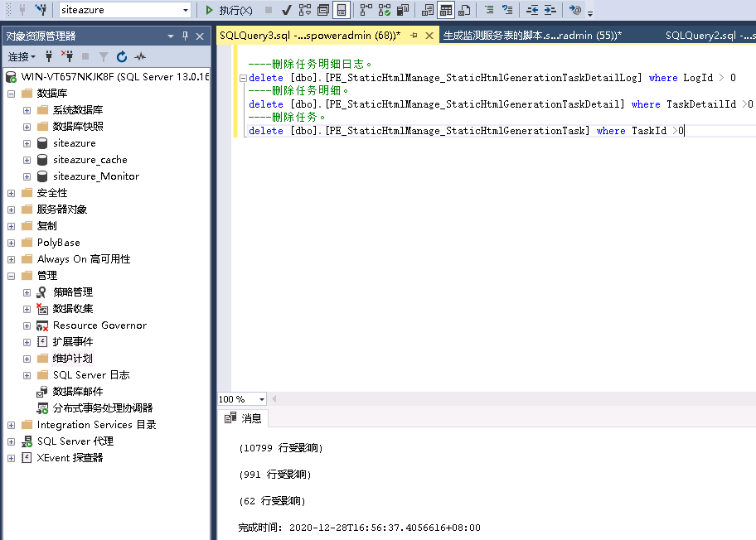Select the siteazure_Monitor database in tree
Viewport: 756px width, 540px height.
[x=95, y=176]
